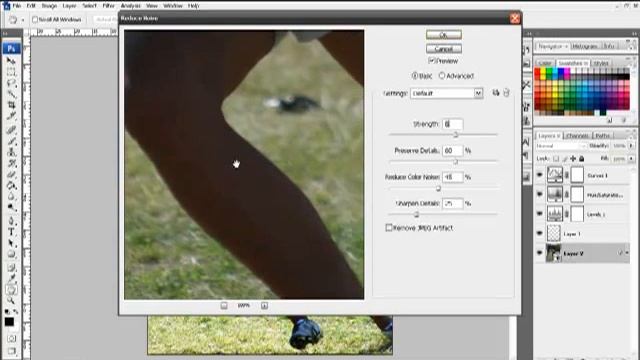Switch to the Color tab
Screen dimensions: 640x360
coord(544,63)
